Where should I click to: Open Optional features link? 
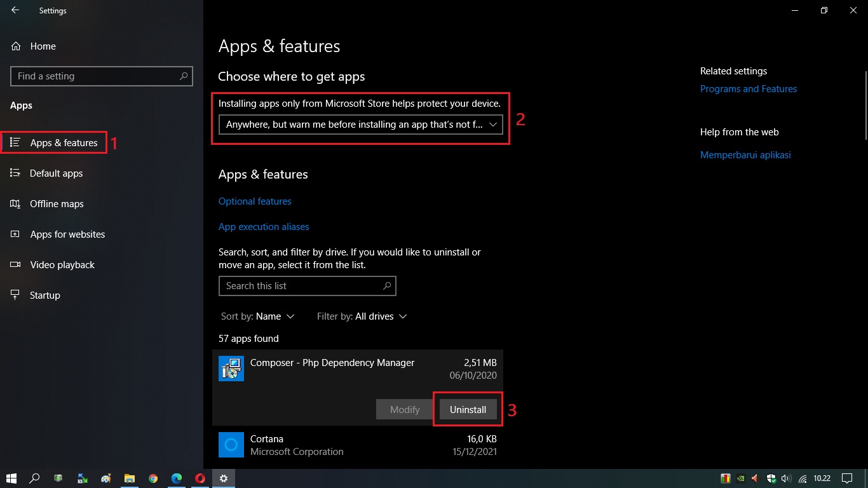(x=255, y=201)
